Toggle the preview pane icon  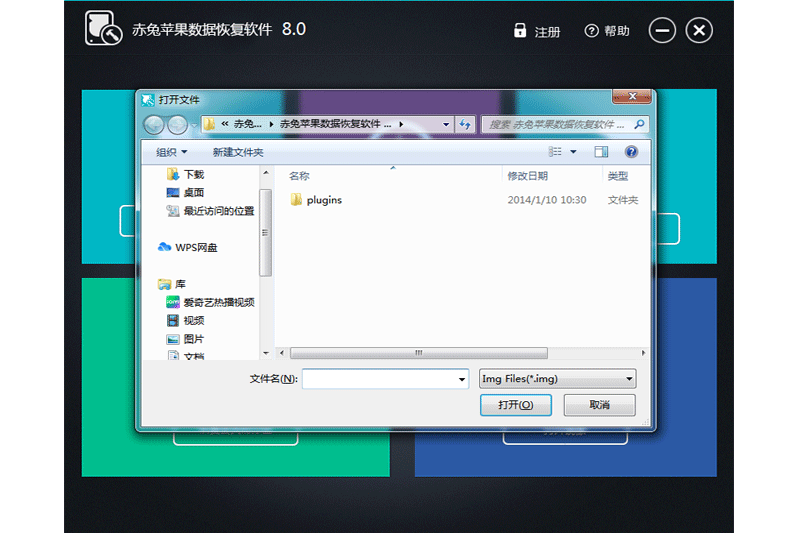tap(601, 151)
